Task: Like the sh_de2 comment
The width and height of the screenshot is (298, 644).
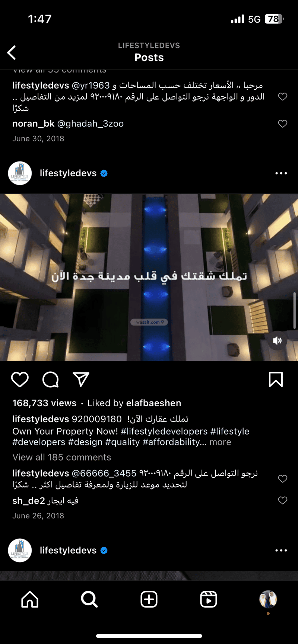Action: pyautogui.click(x=283, y=500)
